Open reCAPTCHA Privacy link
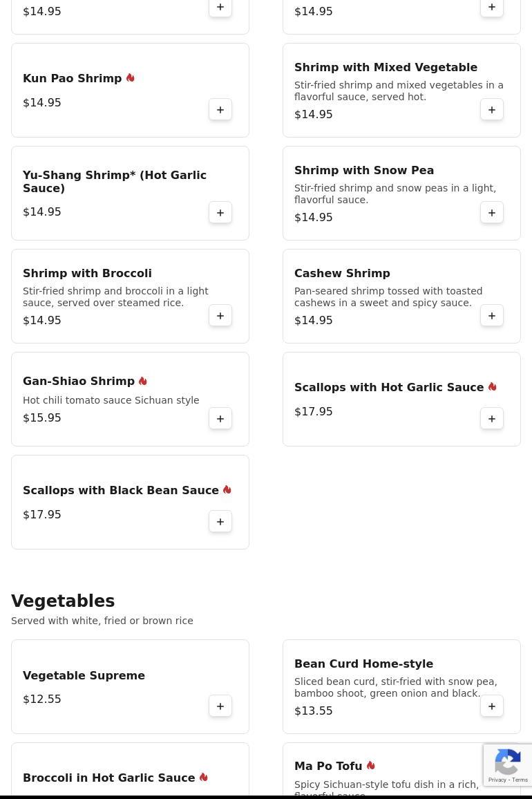This screenshot has width=532, height=799. (497, 780)
